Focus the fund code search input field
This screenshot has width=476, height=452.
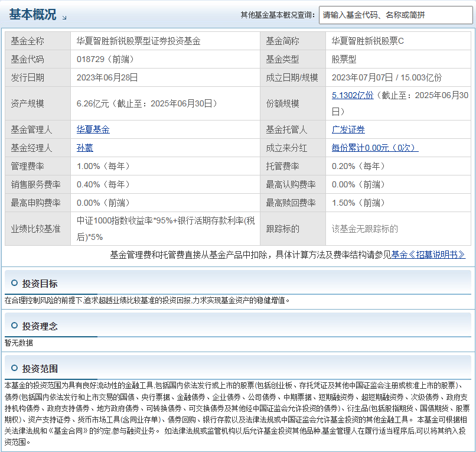(396, 15)
